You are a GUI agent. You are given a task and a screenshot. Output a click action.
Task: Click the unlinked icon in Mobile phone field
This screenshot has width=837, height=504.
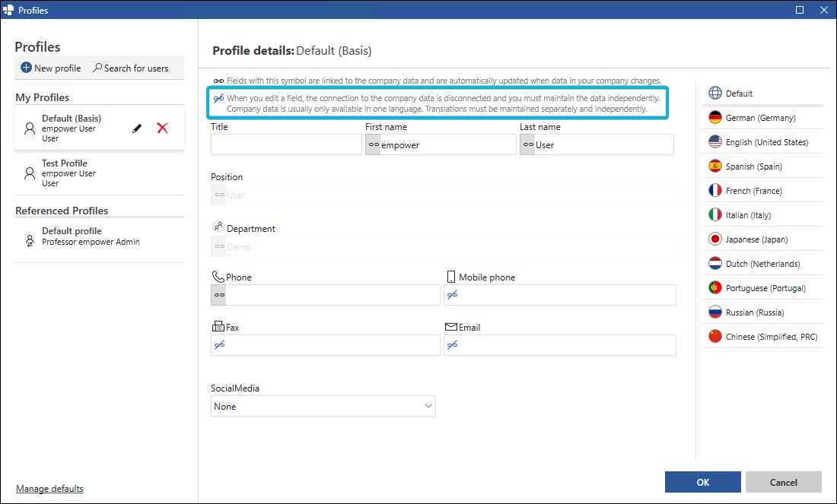click(452, 294)
